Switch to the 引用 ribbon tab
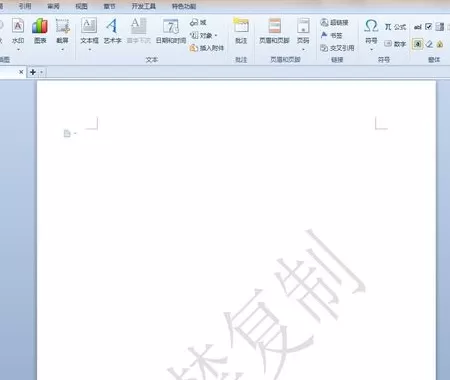 (x=25, y=6)
